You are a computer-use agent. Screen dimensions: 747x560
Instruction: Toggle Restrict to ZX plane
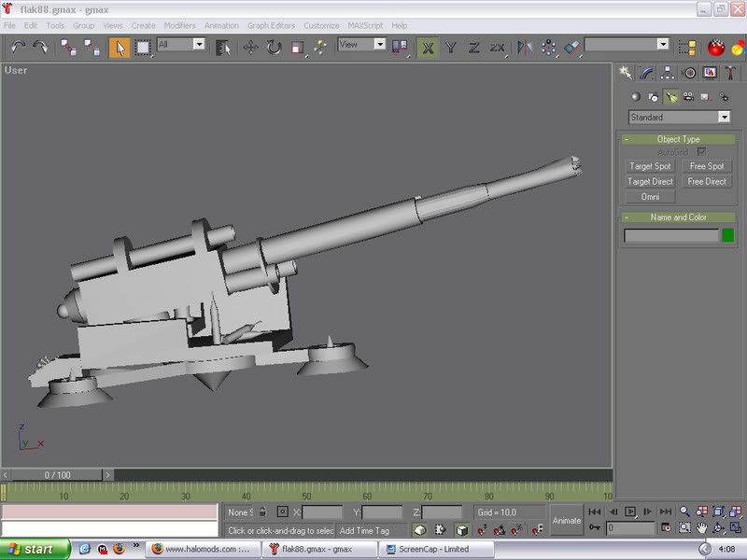[x=497, y=48]
